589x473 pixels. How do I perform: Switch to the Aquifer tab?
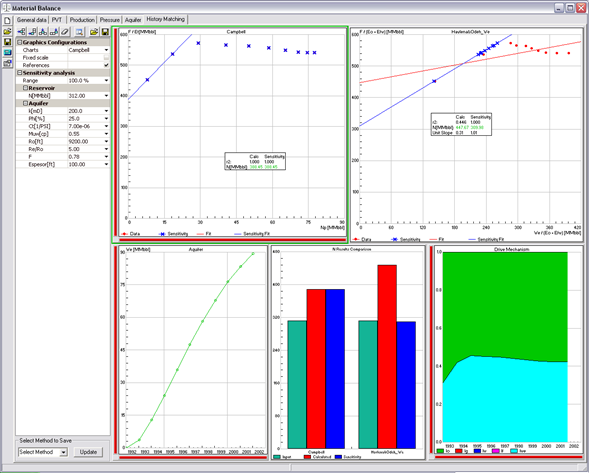pyautogui.click(x=133, y=20)
